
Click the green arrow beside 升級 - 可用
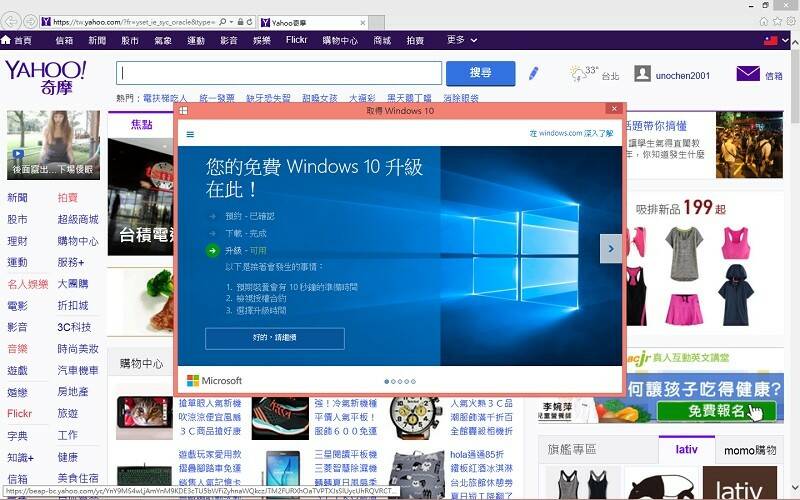(x=212, y=251)
